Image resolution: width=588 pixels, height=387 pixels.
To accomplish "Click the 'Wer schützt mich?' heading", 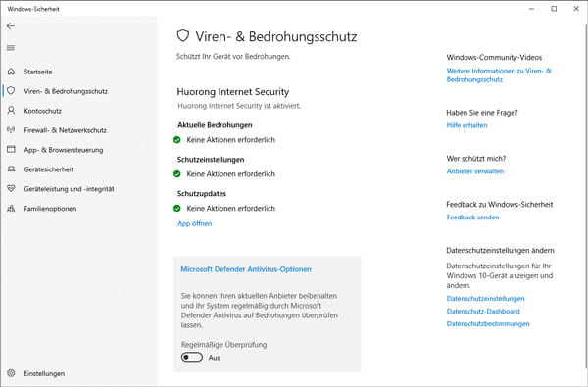I will coord(476,159).
